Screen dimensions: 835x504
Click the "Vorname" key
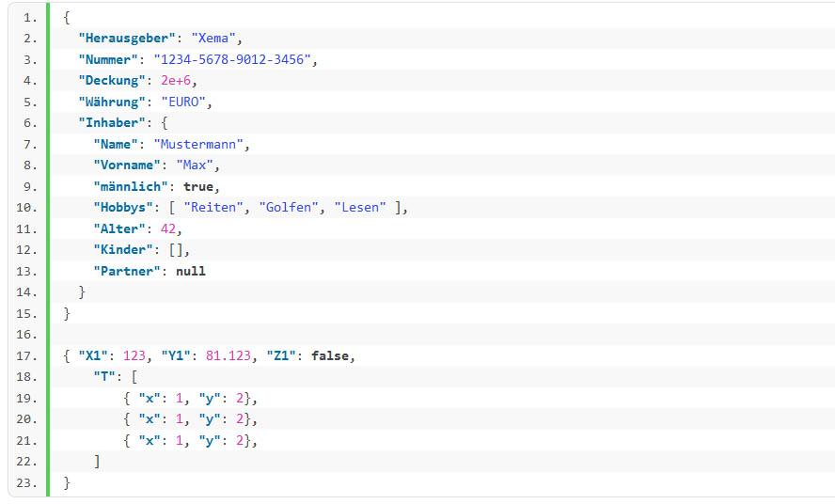[x=127, y=165]
